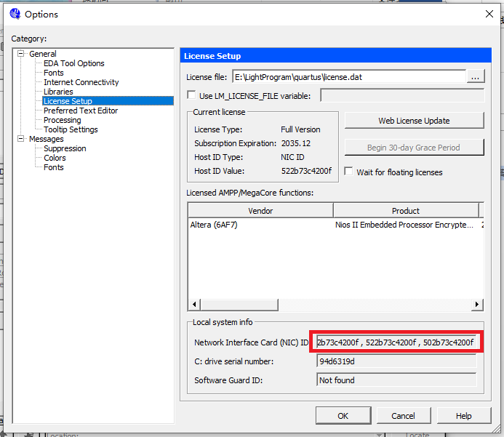The height and width of the screenshot is (437, 504).
Task: Select Libraries category item
Action: pos(58,92)
